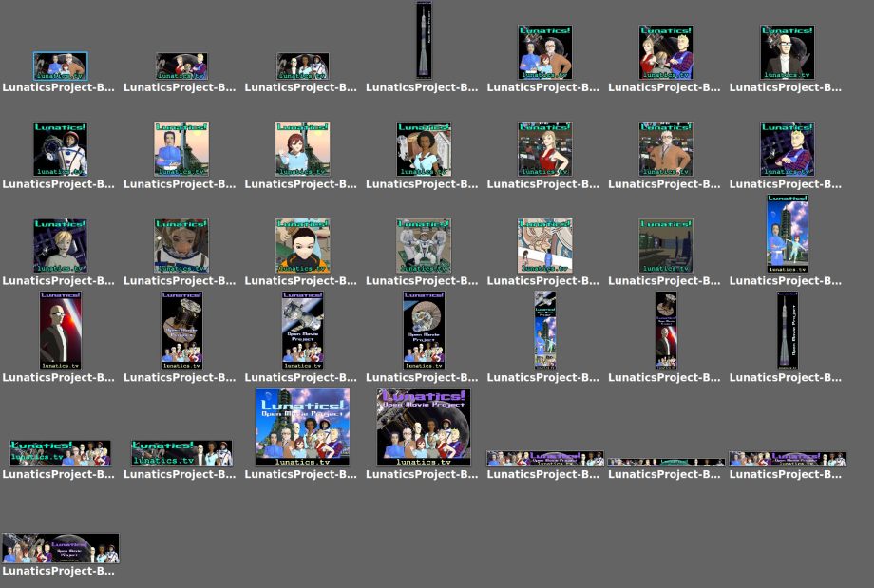Viewport: 874px width, 588px height.
Task: Select blond man with crossed arms banner
Action: (x=787, y=149)
